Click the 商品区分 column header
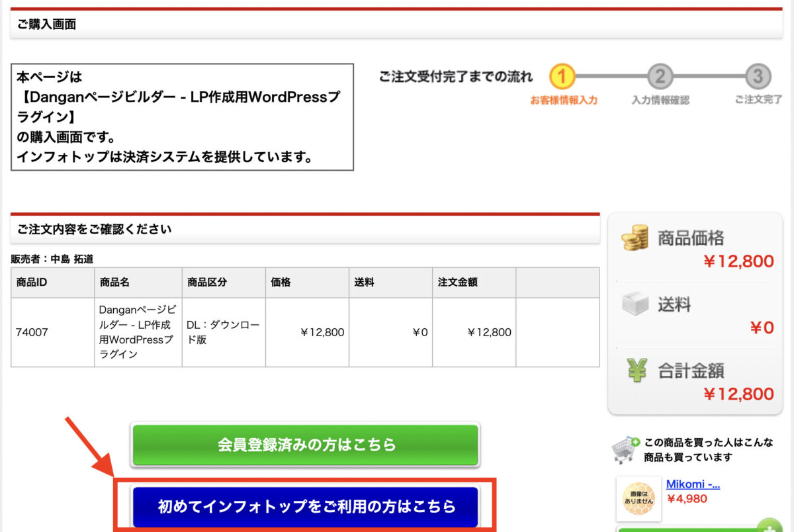Image resolution: width=794 pixels, height=532 pixels. pyautogui.click(x=224, y=283)
